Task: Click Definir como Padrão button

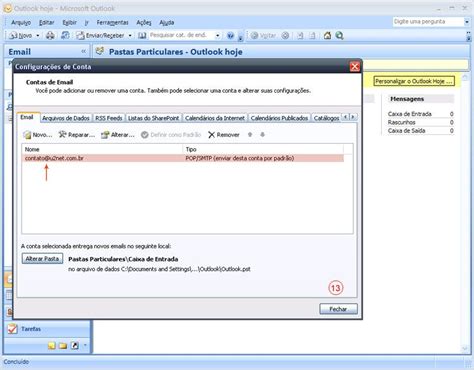Action: click(171, 135)
